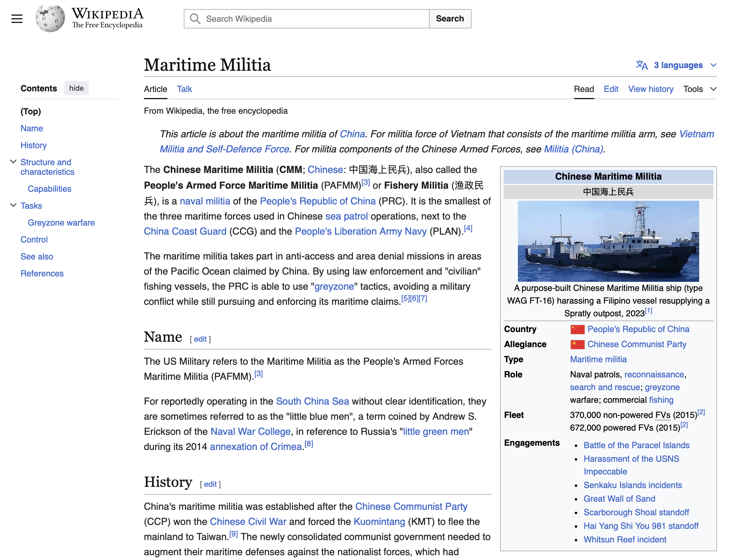Go to Structure and characteristics in contents
Screen dimensions: 737x560
click(x=47, y=167)
